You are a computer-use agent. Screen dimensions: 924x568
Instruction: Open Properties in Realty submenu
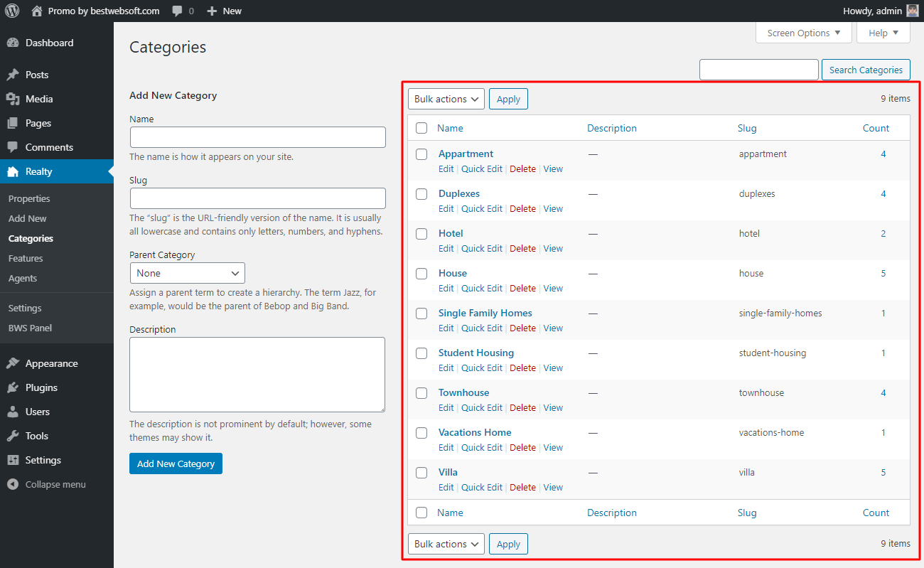click(x=29, y=198)
